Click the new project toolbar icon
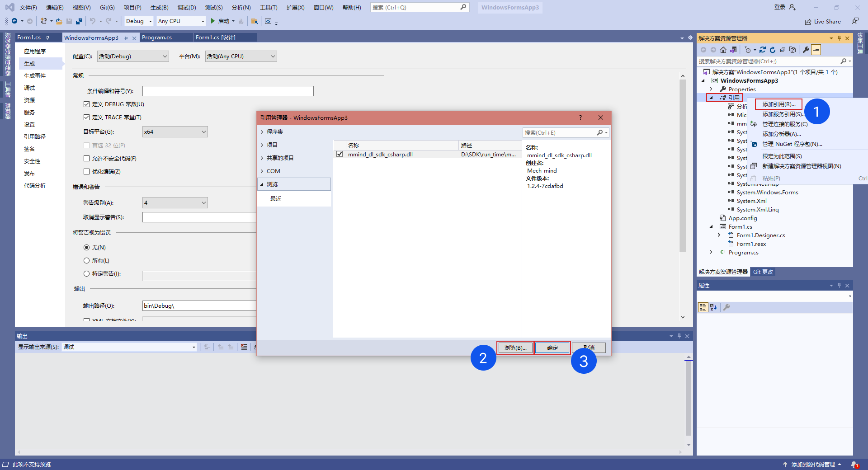This screenshot has width=868, height=470. [x=43, y=21]
